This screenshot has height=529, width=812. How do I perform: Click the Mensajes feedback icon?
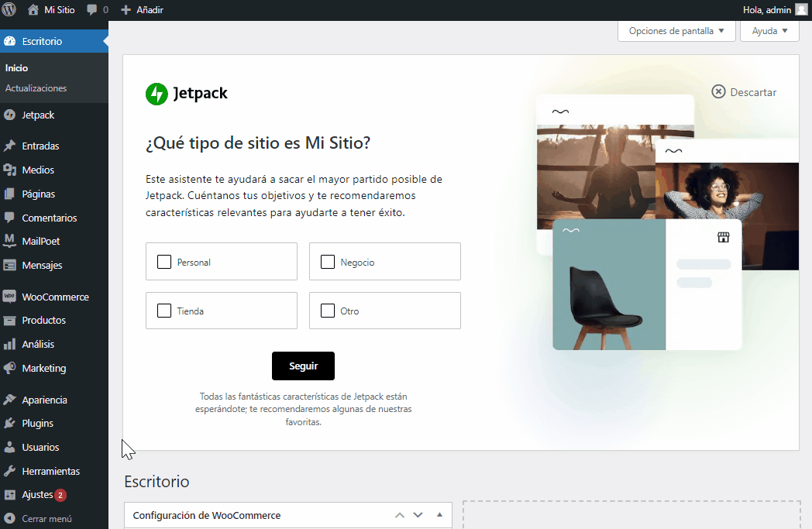[x=10, y=265]
